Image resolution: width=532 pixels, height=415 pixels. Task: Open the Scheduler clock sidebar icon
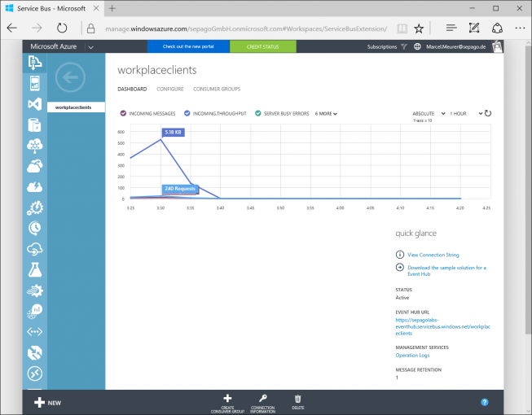[x=34, y=229]
